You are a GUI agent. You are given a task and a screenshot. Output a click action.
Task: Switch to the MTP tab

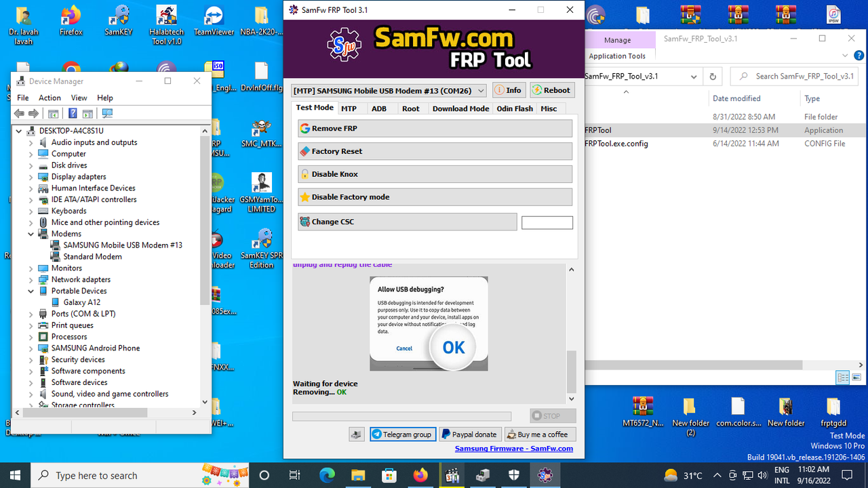[349, 108]
